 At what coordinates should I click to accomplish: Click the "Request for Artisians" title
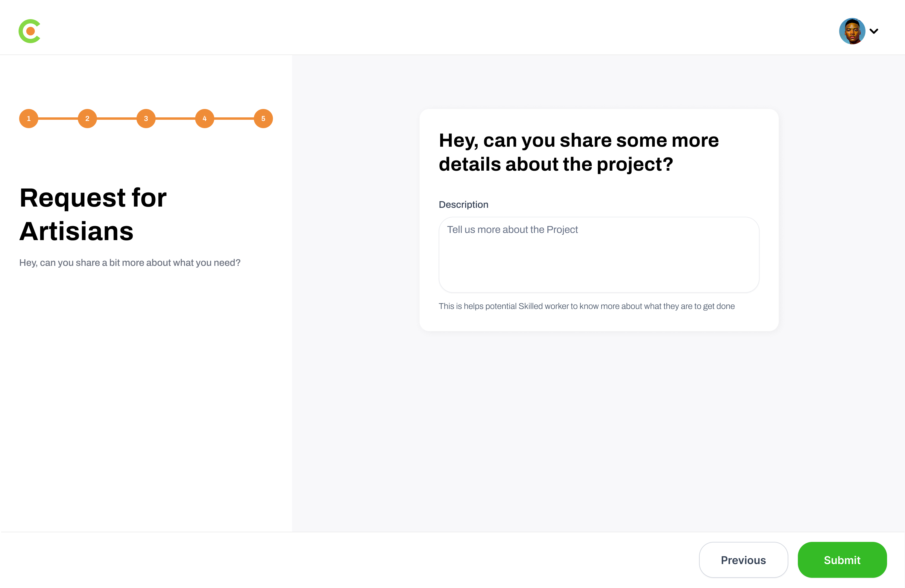pyautogui.click(x=93, y=214)
